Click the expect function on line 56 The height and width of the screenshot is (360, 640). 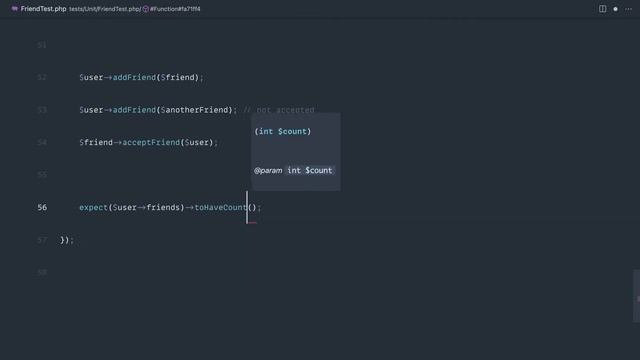click(x=93, y=207)
